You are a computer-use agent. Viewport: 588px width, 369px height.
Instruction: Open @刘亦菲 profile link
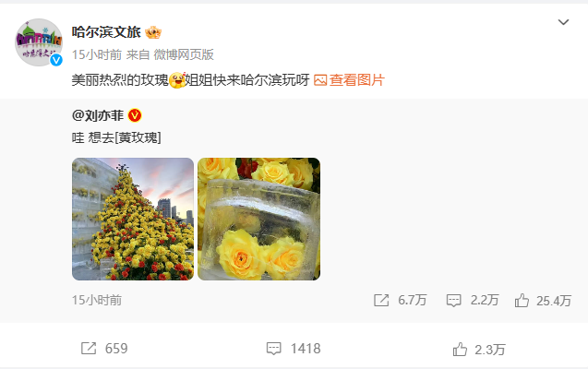point(98,115)
